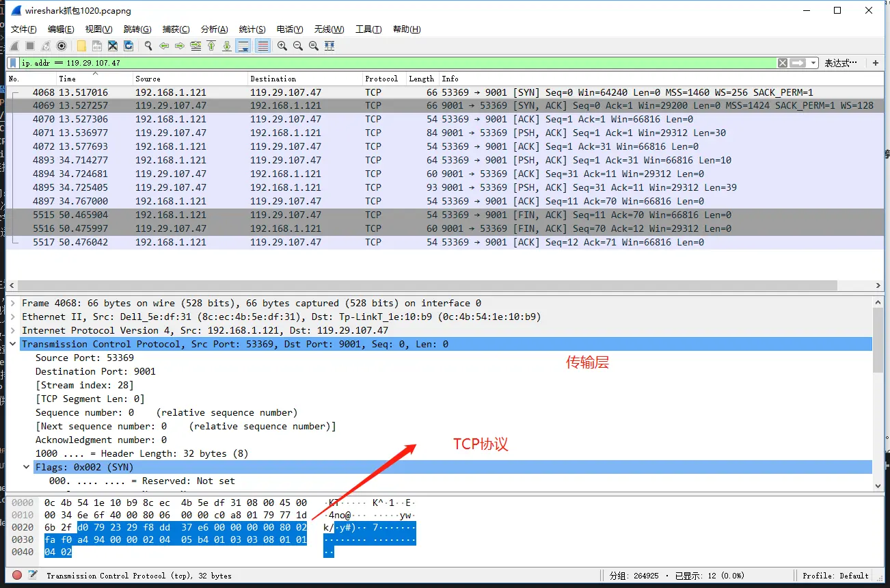Clear the display filter with X icon
The height and width of the screenshot is (588, 890).
pos(783,63)
